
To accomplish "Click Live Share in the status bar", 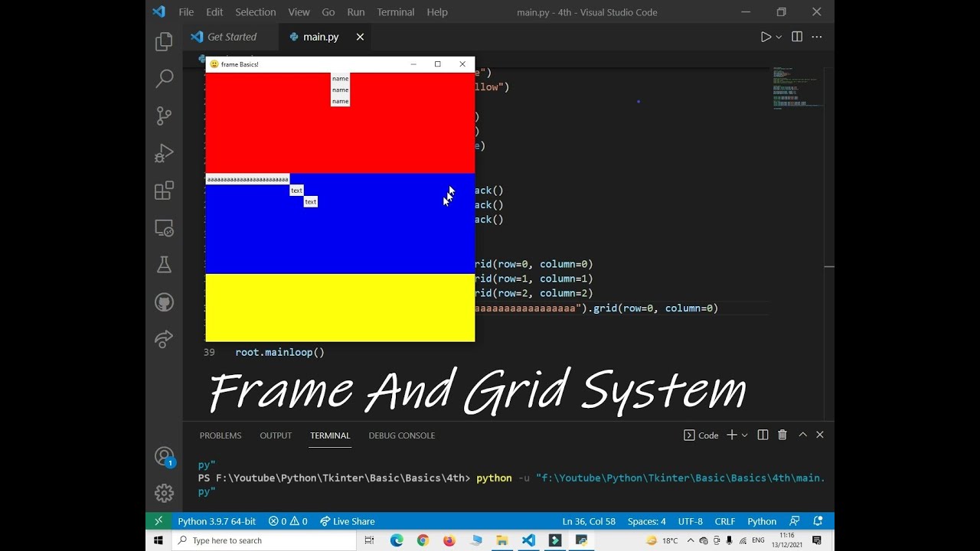I will pyautogui.click(x=347, y=521).
